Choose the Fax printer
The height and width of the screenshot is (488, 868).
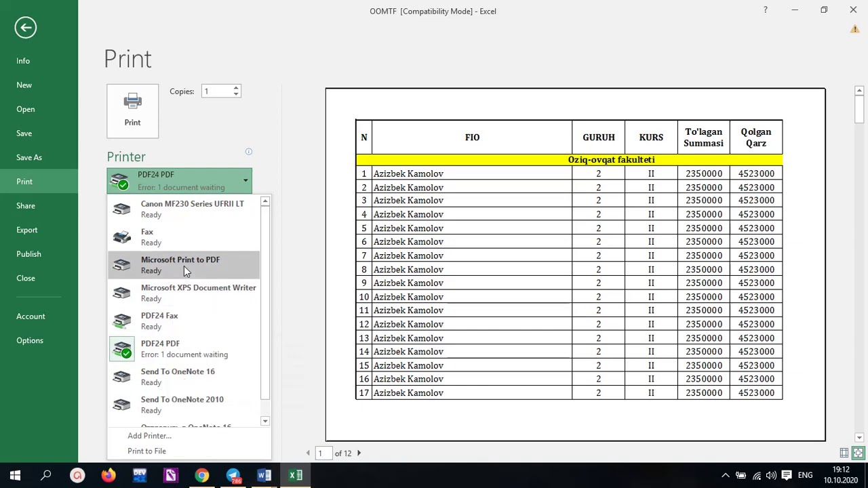coord(183,237)
